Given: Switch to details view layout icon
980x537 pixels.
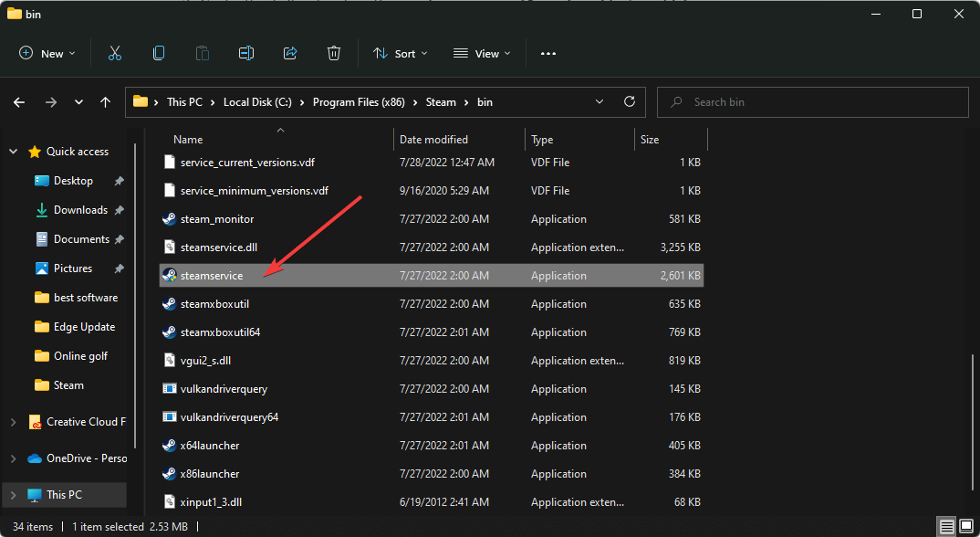Looking at the screenshot, I should coord(947,526).
